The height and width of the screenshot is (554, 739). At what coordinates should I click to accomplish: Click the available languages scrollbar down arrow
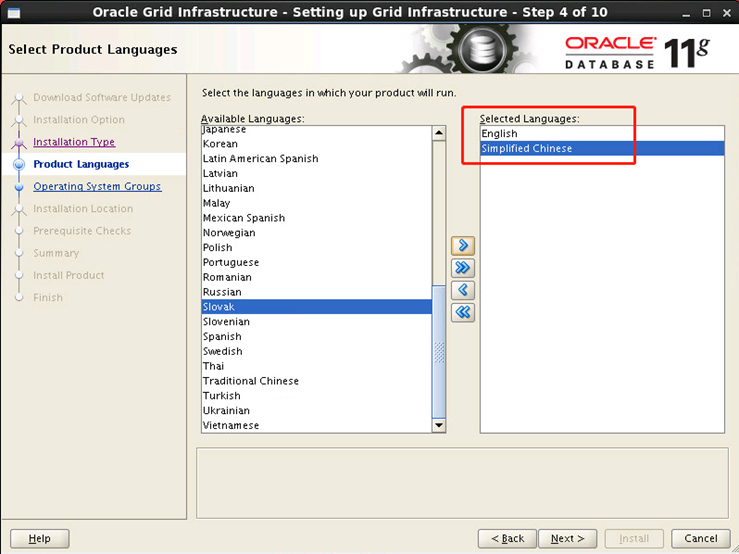coord(439,425)
